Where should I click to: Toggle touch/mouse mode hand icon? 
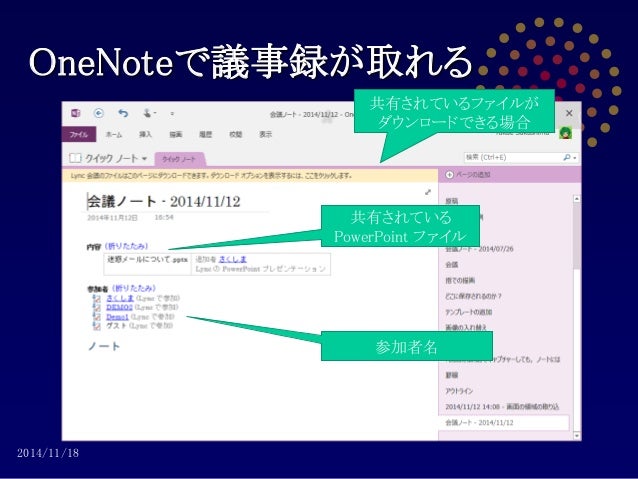click(x=147, y=113)
